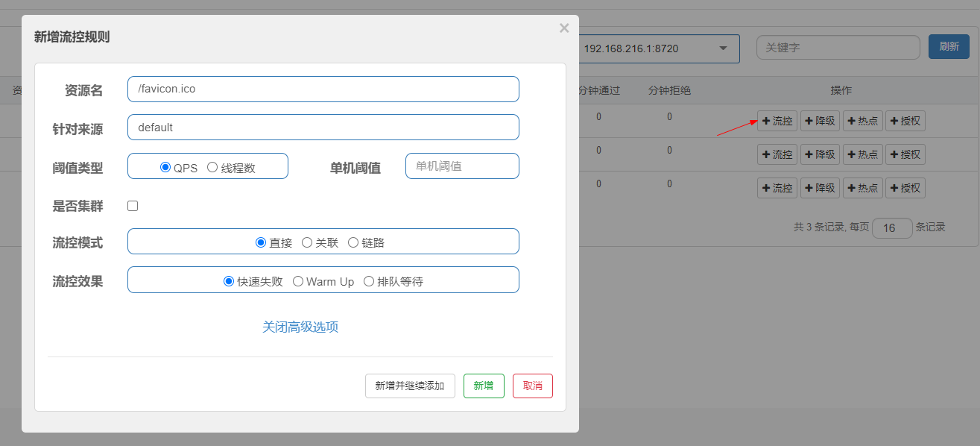Focus the 单机阈值 input field
This screenshot has height=446, width=980.
[462, 166]
